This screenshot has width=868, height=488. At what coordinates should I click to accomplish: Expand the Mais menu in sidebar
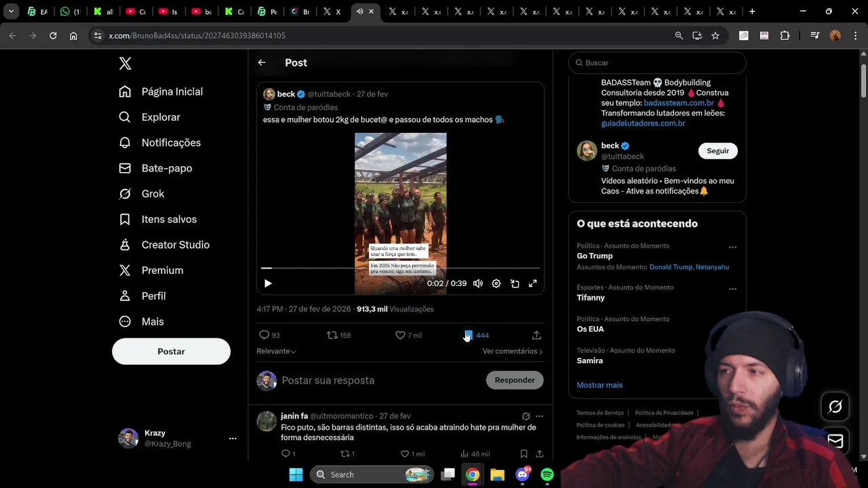coord(141,321)
